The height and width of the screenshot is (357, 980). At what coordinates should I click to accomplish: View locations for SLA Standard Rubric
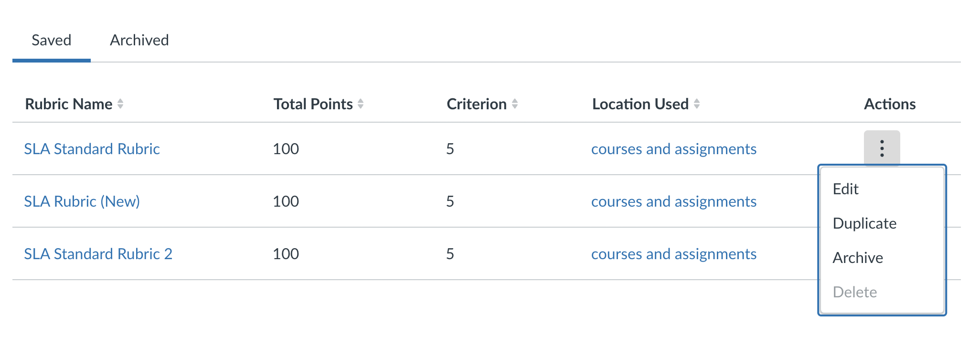tap(673, 149)
